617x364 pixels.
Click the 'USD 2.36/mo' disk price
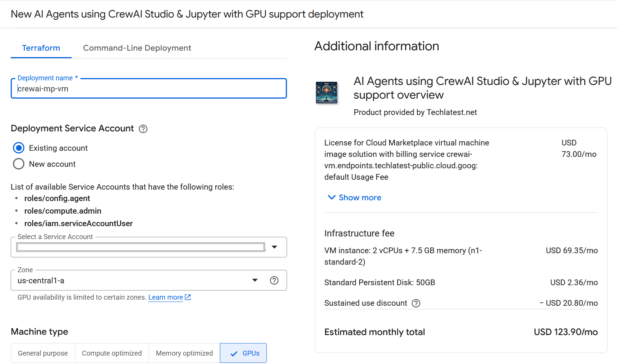click(574, 283)
